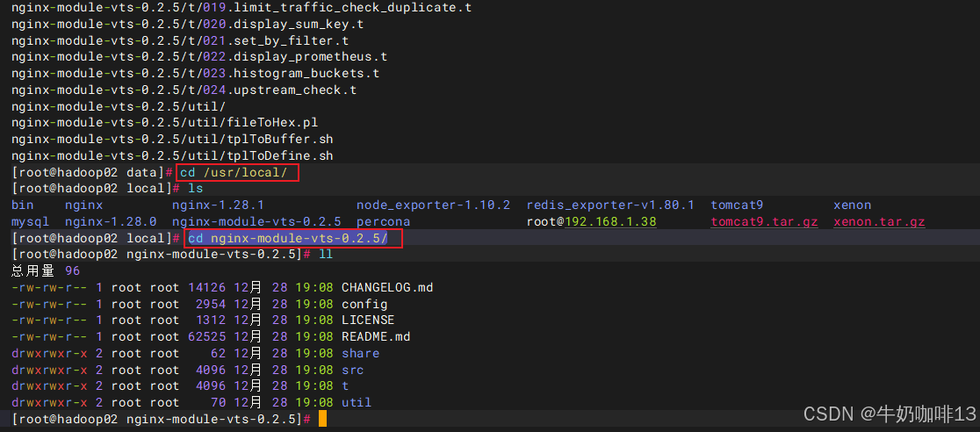Click the 'tomcat9' directory name
Screen dimensions: 980x432
click(x=737, y=205)
